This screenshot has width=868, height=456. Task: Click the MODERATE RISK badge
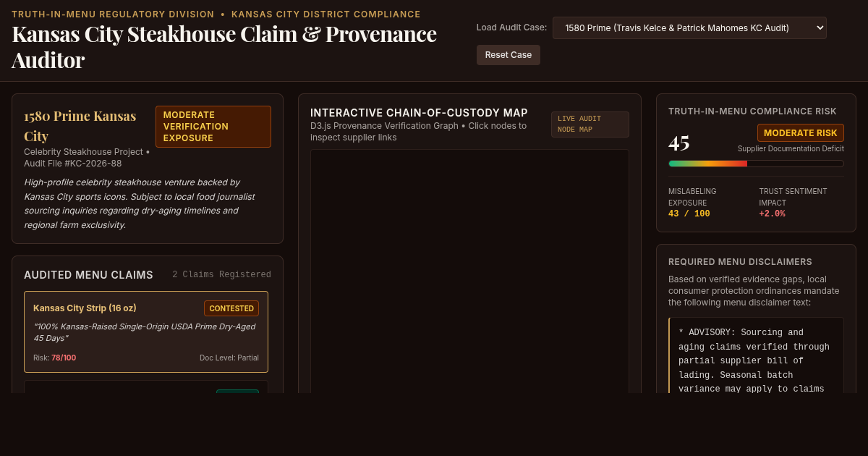[x=801, y=133]
